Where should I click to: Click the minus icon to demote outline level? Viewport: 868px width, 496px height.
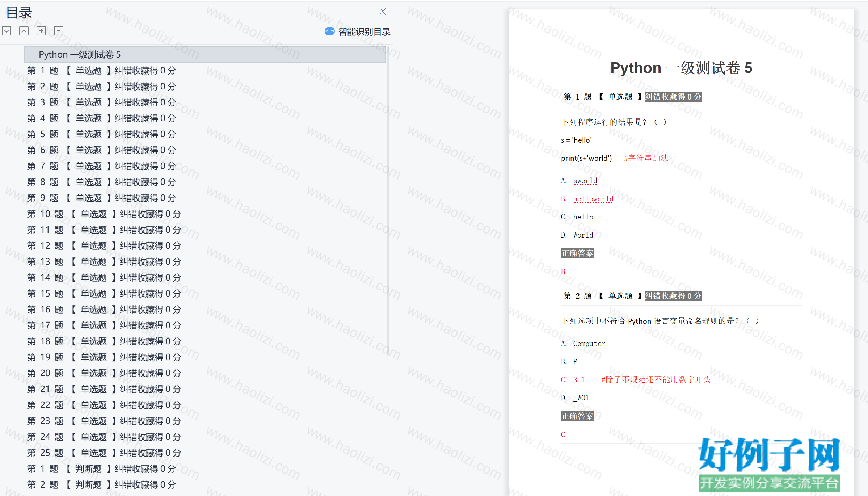coord(59,31)
